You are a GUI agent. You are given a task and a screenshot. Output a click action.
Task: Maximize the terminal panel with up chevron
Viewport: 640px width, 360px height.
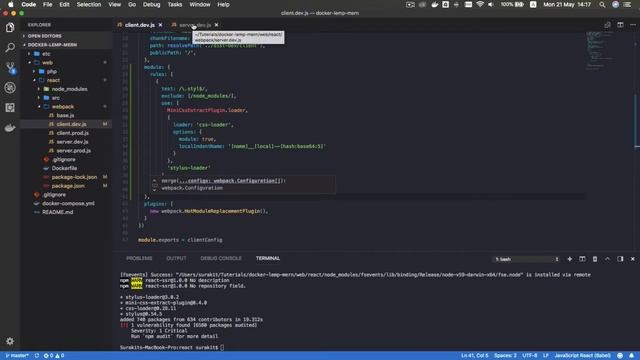[x=607, y=259]
